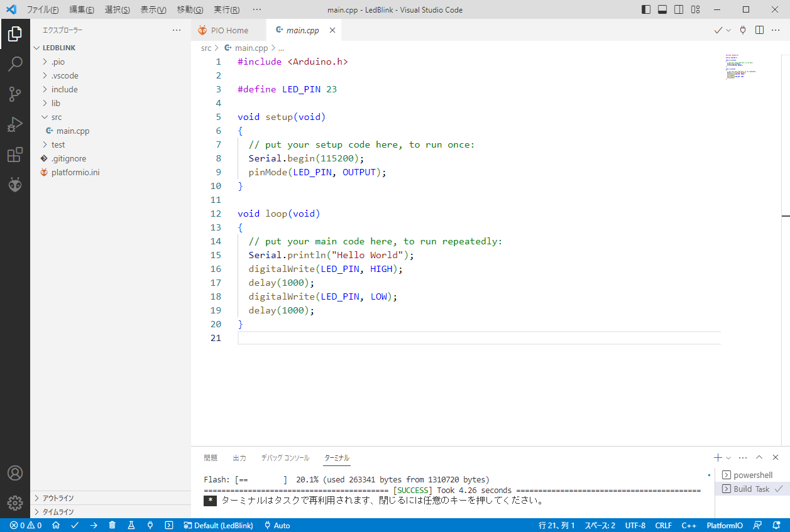Click PlatformIO Build checkmark in status bar
The image size is (790, 532).
pos(75,525)
